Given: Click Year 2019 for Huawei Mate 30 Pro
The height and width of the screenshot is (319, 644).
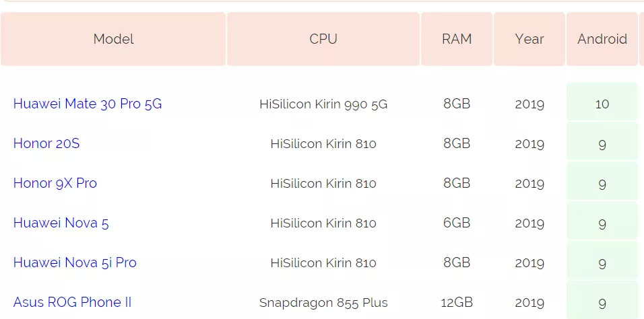Looking at the screenshot, I should click(x=529, y=104).
